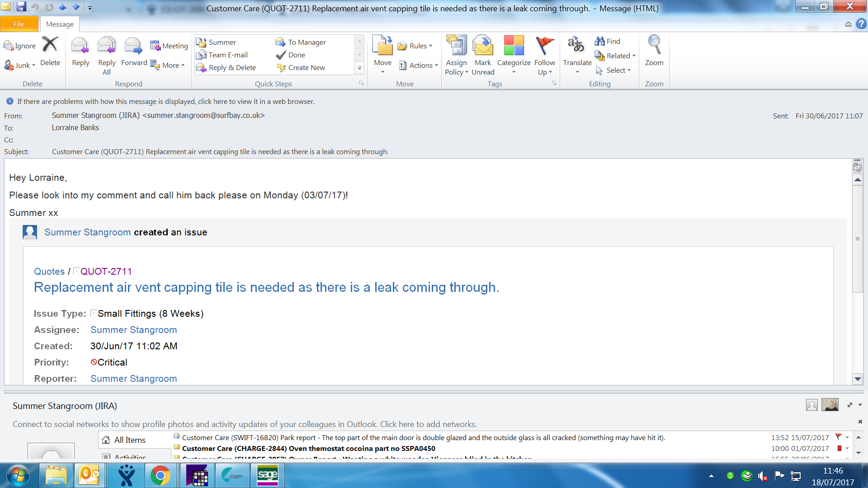Viewport: 868px width, 488px height.
Task: Forward this email message
Action: (133, 46)
